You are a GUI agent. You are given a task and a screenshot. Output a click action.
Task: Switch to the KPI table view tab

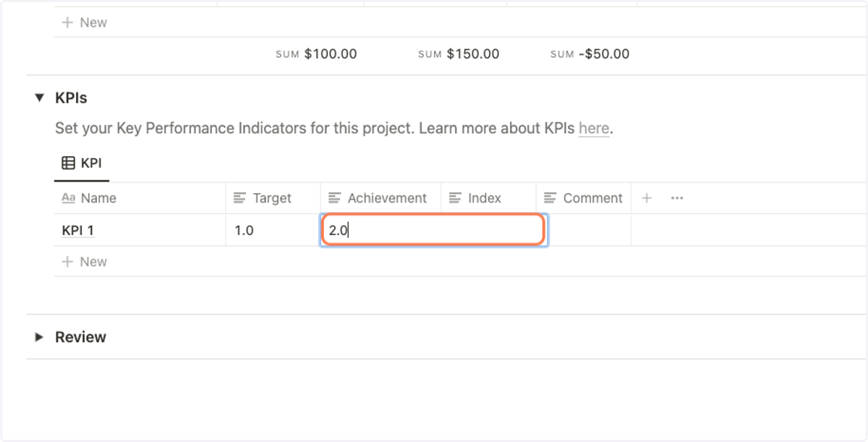[82, 163]
